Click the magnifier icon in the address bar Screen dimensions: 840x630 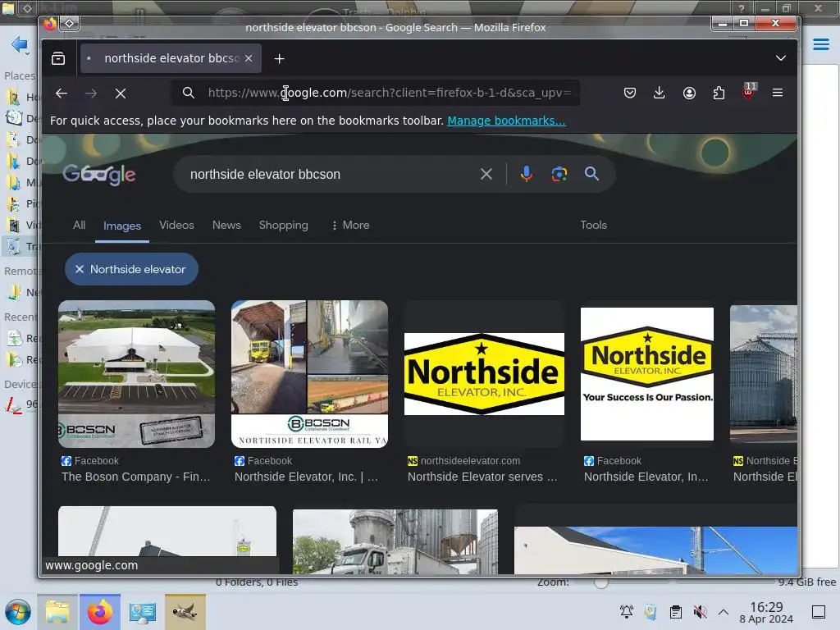point(189,93)
